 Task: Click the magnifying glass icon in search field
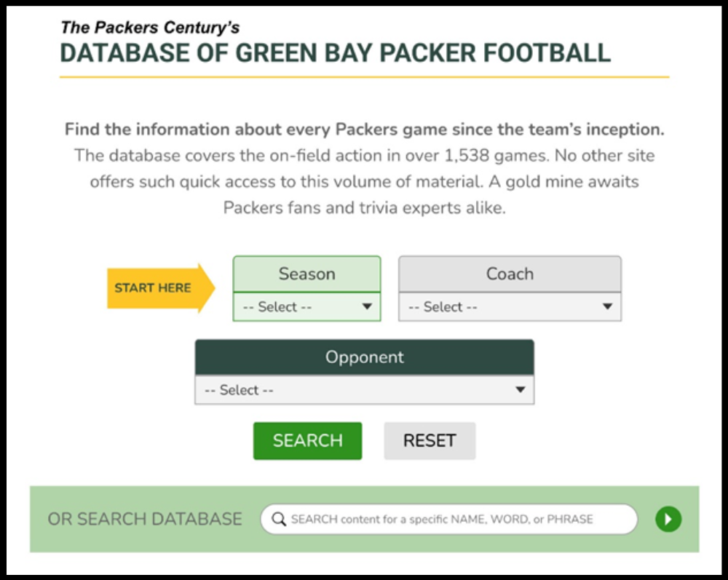279,519
